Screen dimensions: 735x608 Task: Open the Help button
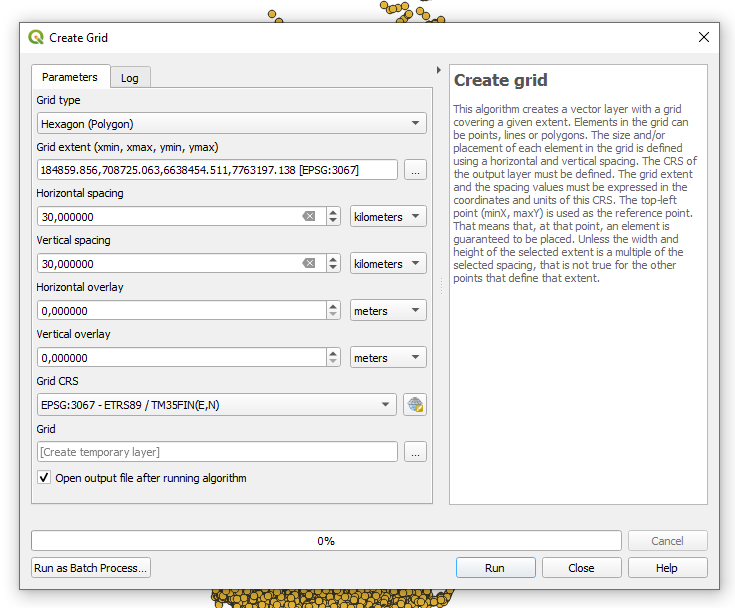666,568
